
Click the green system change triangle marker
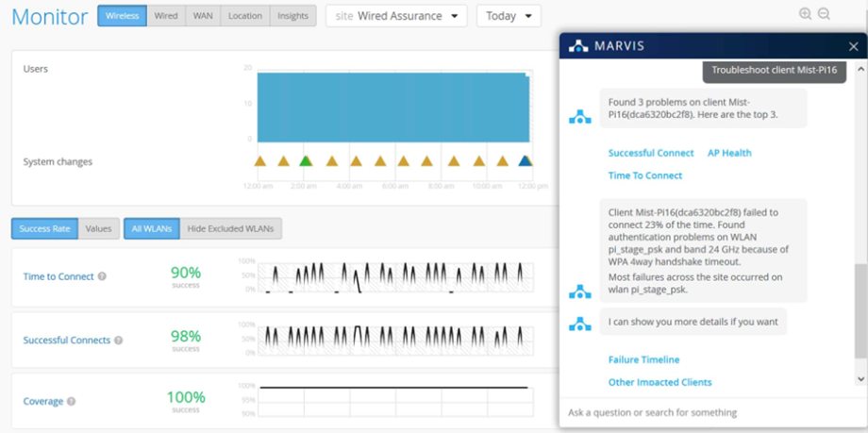(x=306, y=161)
